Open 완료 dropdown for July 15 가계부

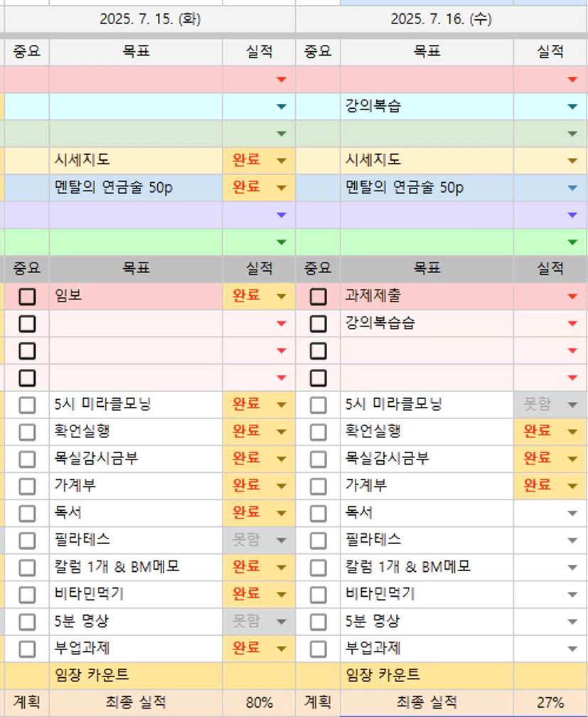click(x=282, y=486)
